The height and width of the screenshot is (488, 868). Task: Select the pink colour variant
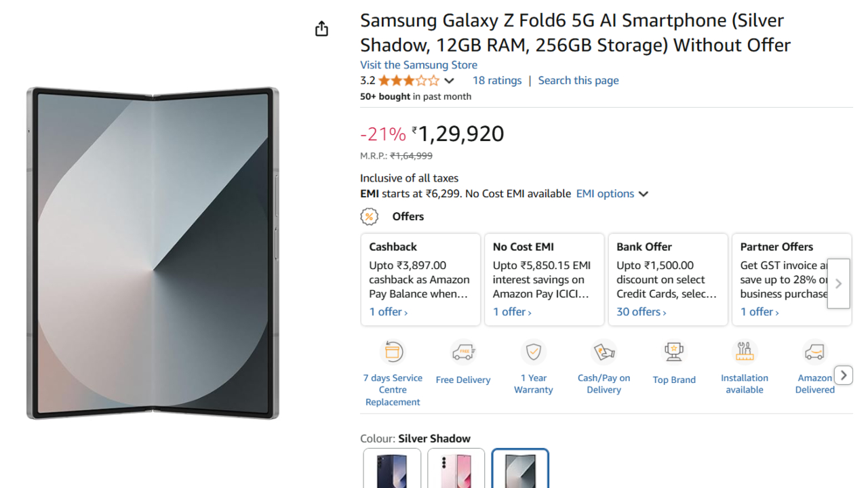point(456,470)
